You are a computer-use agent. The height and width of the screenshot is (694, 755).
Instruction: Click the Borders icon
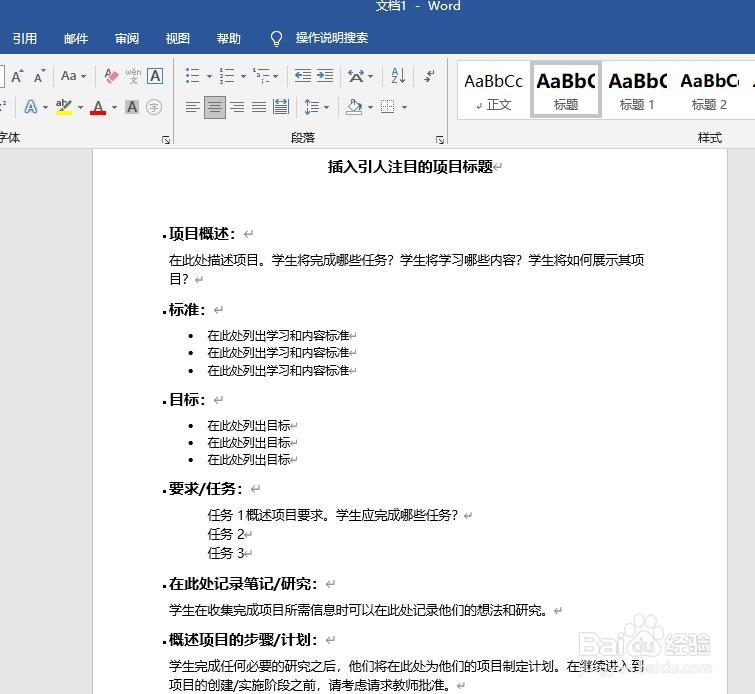click(388, 106)
